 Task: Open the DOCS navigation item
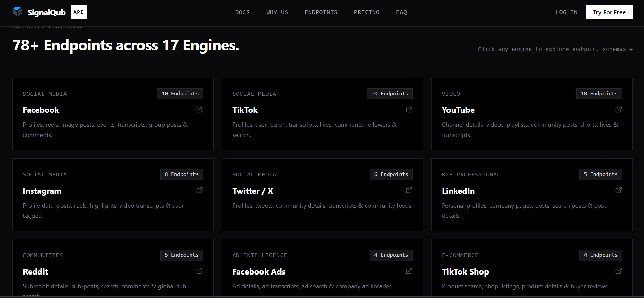pyautogui.click(x=242, y=12)
